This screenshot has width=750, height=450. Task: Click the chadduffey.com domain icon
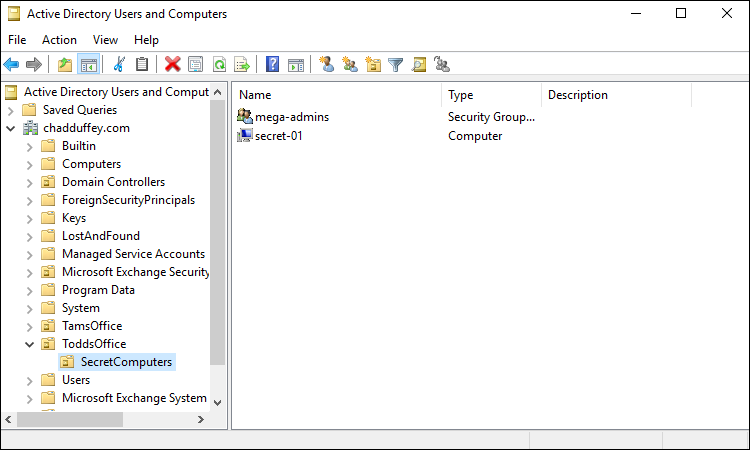(31, 128)
